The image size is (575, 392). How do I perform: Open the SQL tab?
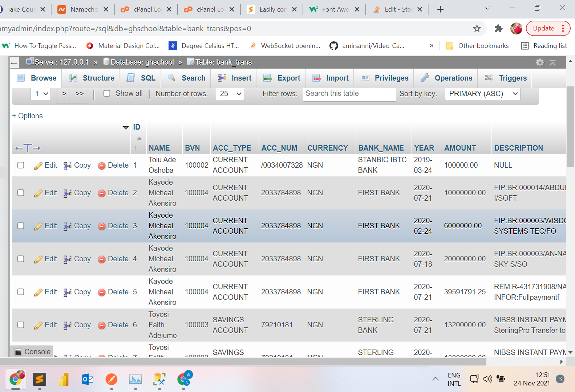tap(141, 78)
